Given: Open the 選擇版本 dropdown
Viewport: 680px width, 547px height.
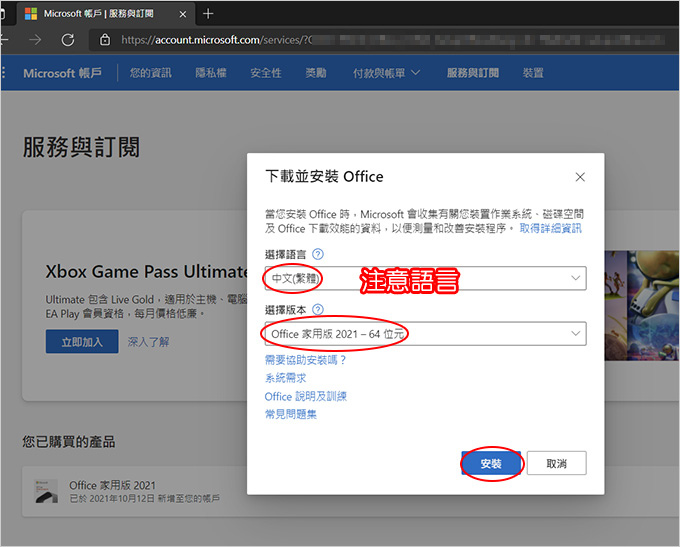Looking at the screenshot, I should (x=425, y=334).
